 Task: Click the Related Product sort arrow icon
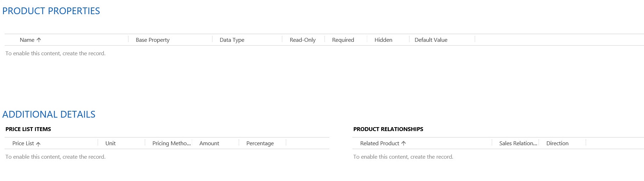(404, 143)
